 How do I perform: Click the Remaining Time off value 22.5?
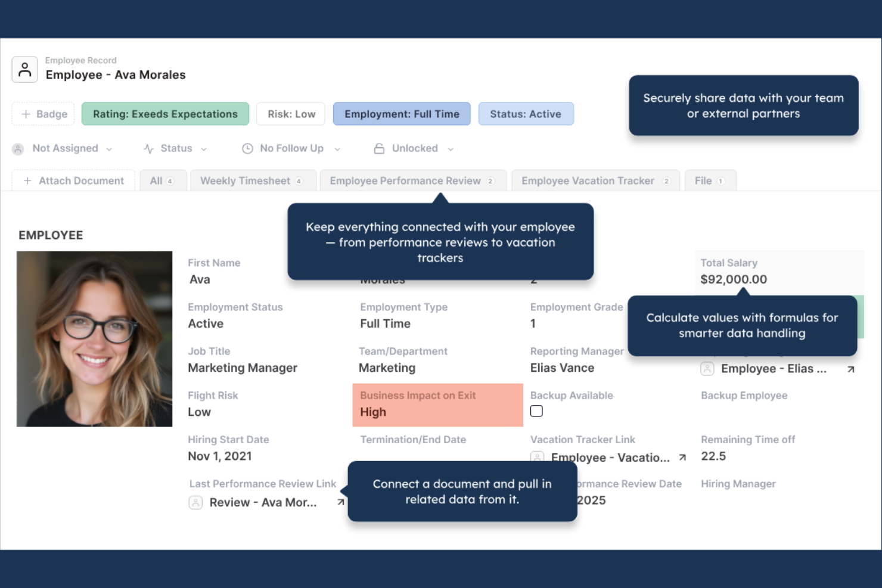coord(713,456)
